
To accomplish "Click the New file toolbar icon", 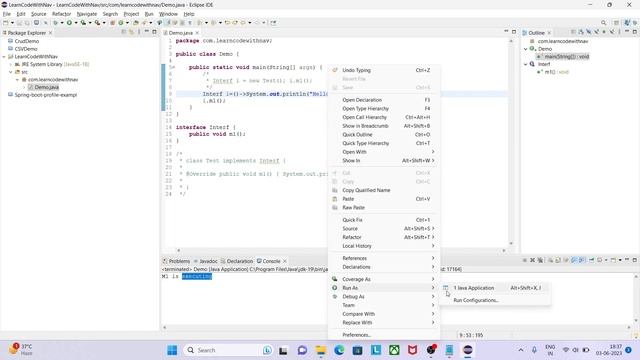I will click(6, 23).
